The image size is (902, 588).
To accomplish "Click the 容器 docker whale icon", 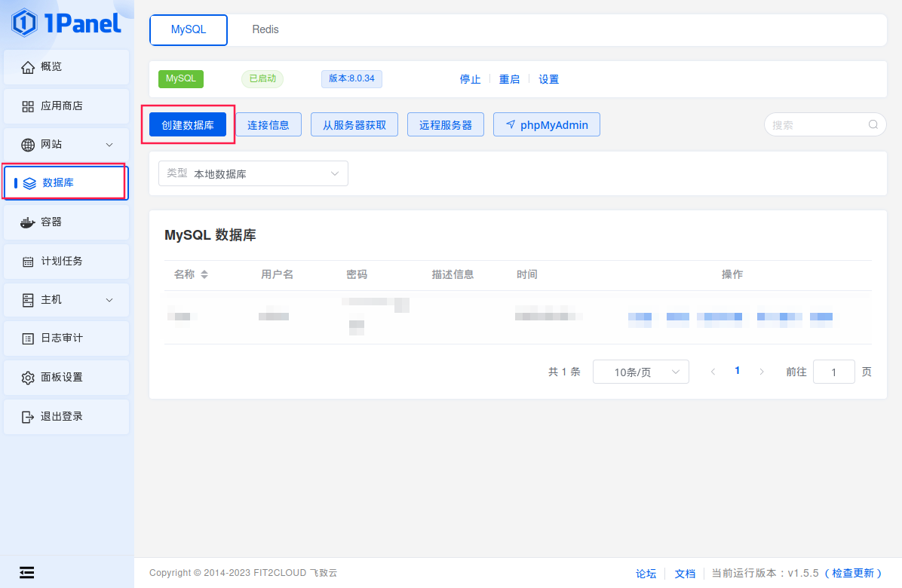I will point(28,222).
